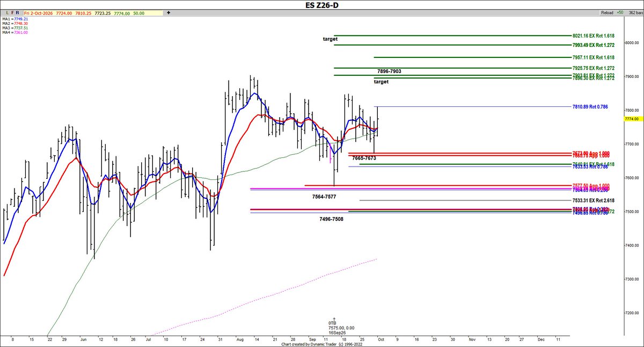Click the MA1 value 7749.21
Viewport: 644px width, 347px height.
pyautogui.click(x=21, y=18)
